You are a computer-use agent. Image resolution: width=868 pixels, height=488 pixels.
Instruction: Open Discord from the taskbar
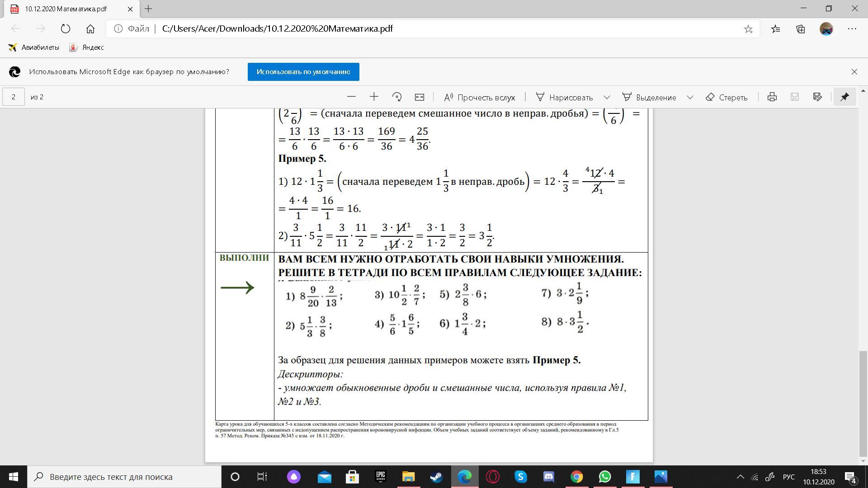[x=548, y=477]
